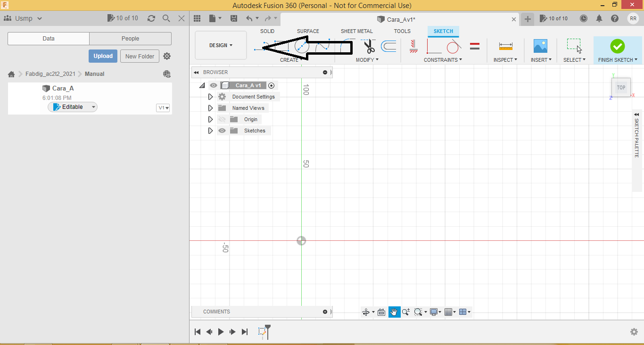Open the RR profile menu
Viewport: 644px width, 345px height.
(x=633, y=18)
